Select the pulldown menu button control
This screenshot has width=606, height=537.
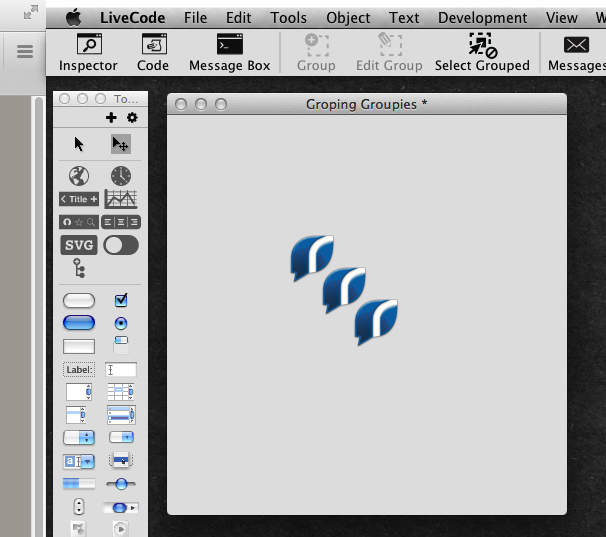[x=121, y=437]
